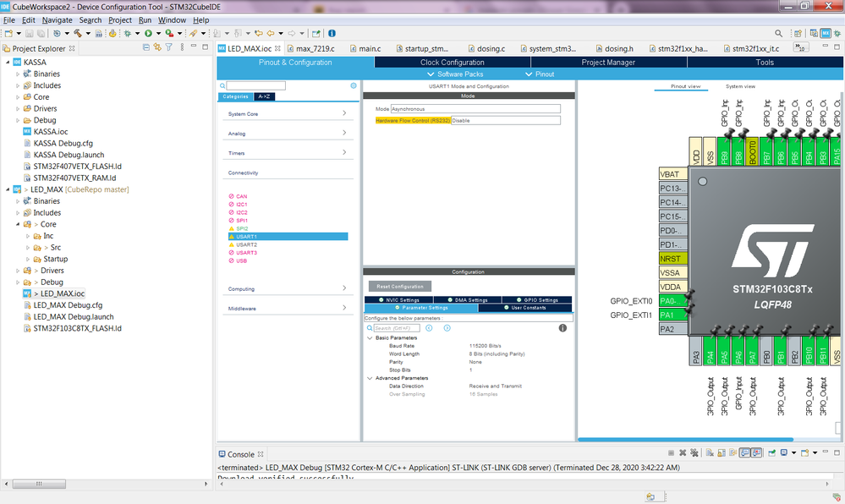The width and height of the screenshot is (845, 504).
Task: Click the back arrow navigation toolbar icon
Action: (x=271, y=34)
